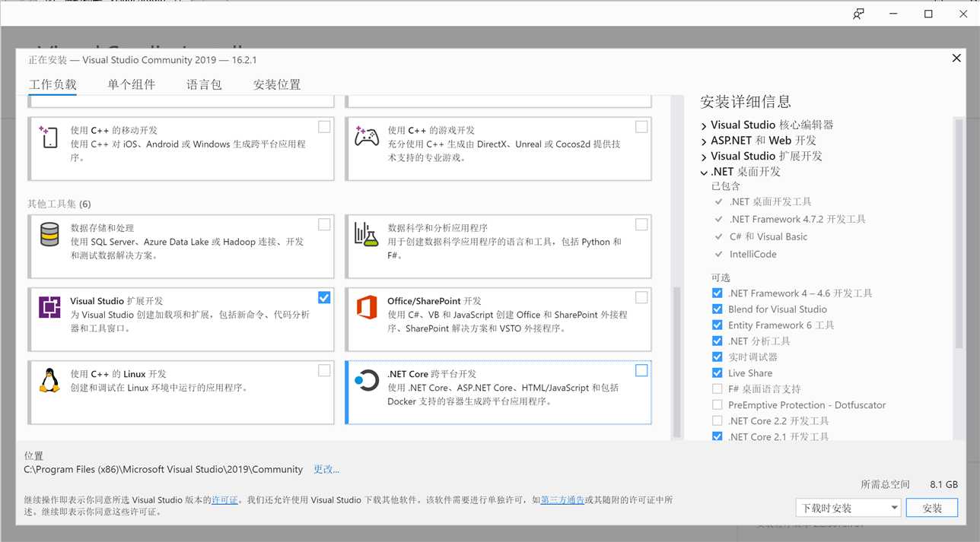Click the 安装详细信息 heading

click(746, 102)
